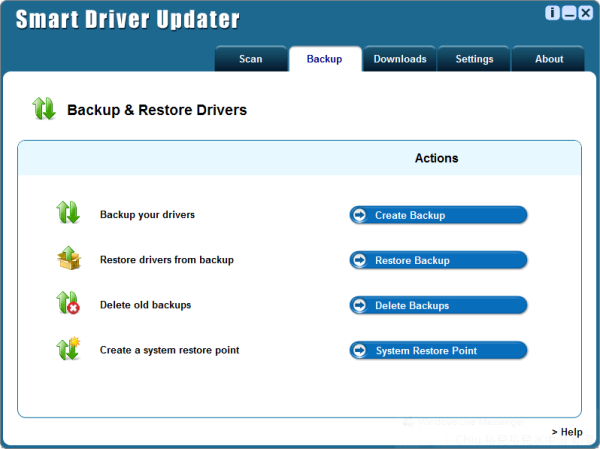Click the Smart Driver Updater title
600x449 pixels.
(x=128, y=19)
